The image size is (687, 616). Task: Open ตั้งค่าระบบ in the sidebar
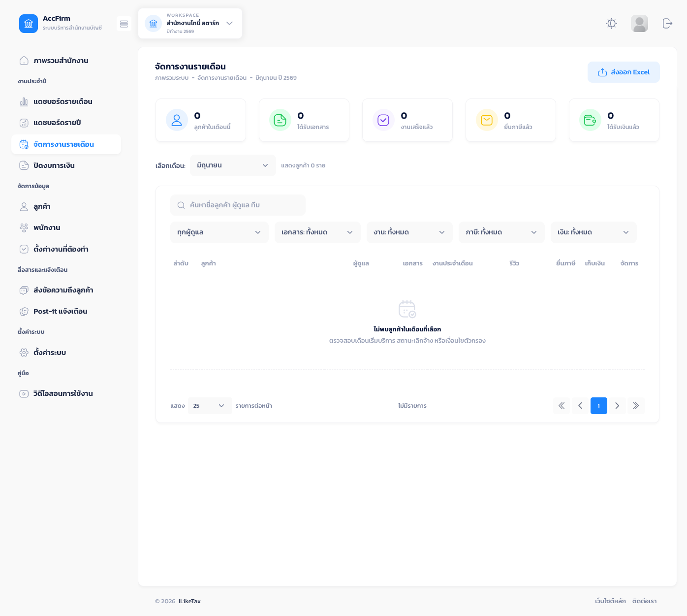click(66, 353)
